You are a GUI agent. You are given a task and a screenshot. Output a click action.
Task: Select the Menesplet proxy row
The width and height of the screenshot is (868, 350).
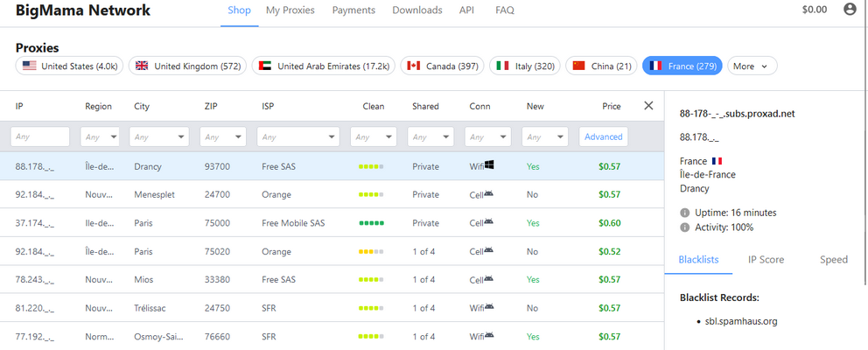pos(332,195)
